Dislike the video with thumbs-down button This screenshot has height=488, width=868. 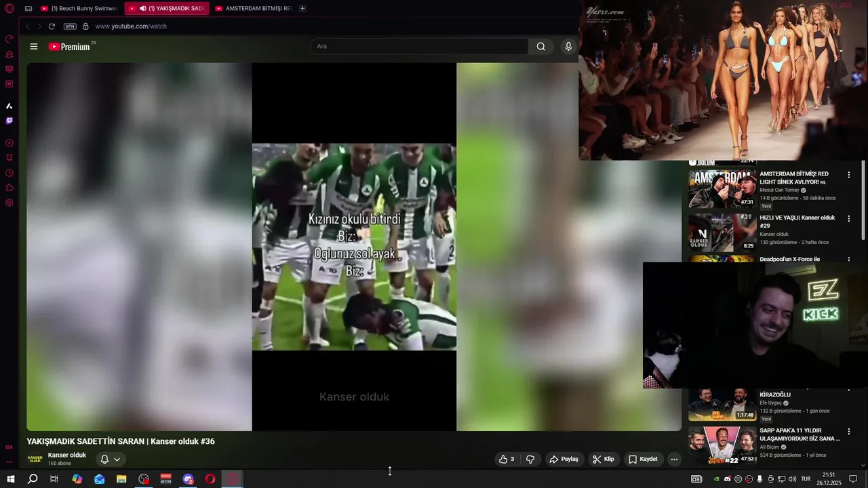(530, 459)
